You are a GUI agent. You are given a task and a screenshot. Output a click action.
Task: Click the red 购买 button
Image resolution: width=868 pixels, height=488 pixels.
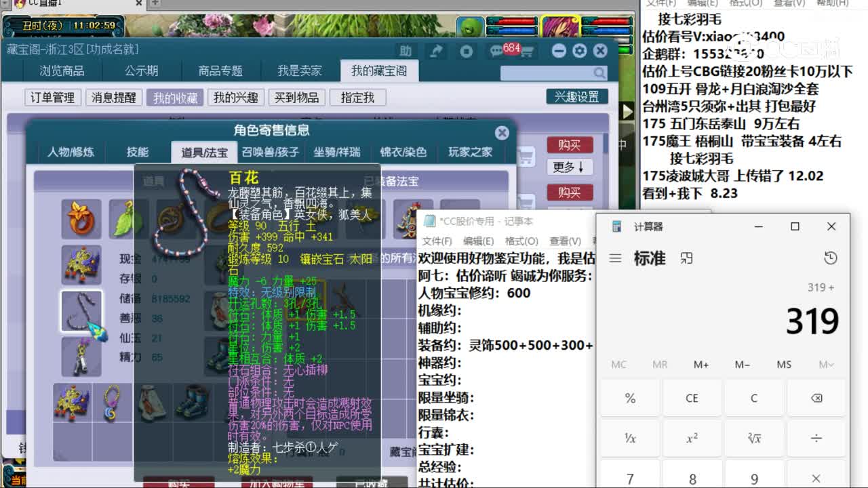[570, 144]
